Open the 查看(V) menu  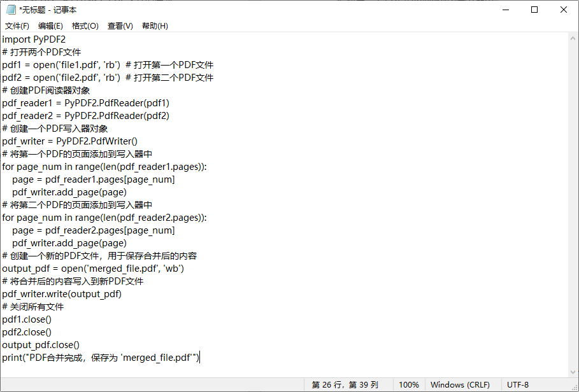click(120, 26)
